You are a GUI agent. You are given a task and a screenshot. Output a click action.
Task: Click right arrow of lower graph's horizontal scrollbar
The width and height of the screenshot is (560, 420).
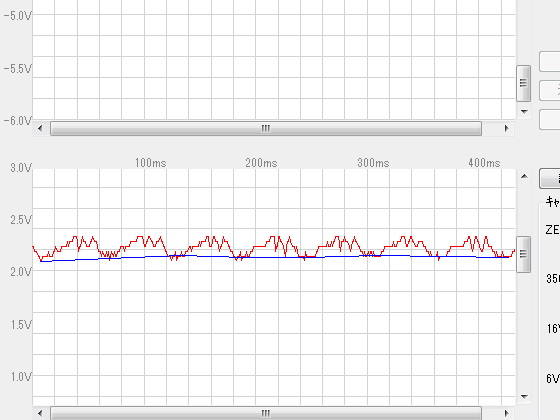[506, 414]
